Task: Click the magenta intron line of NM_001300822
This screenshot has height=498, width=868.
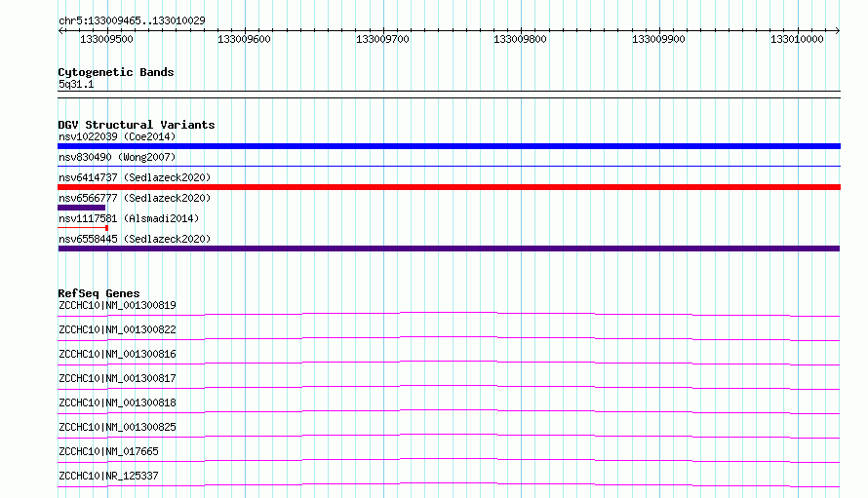Action: pyautogui.click(x=449, y=337)
